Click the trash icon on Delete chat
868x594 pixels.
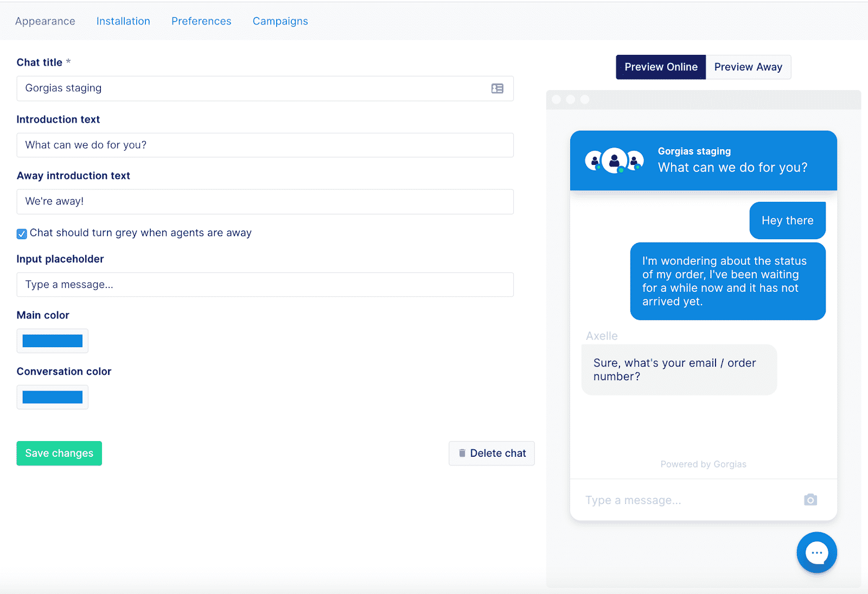[462, 453]
